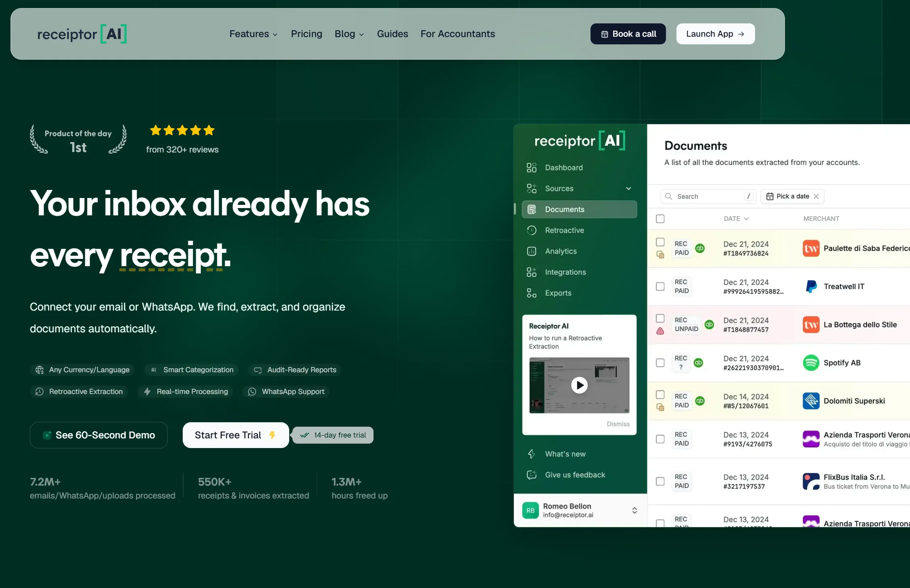This screenshot has height=588, width=910.
Task: Click the Product of the day badge
Action: tap(78, 140)
